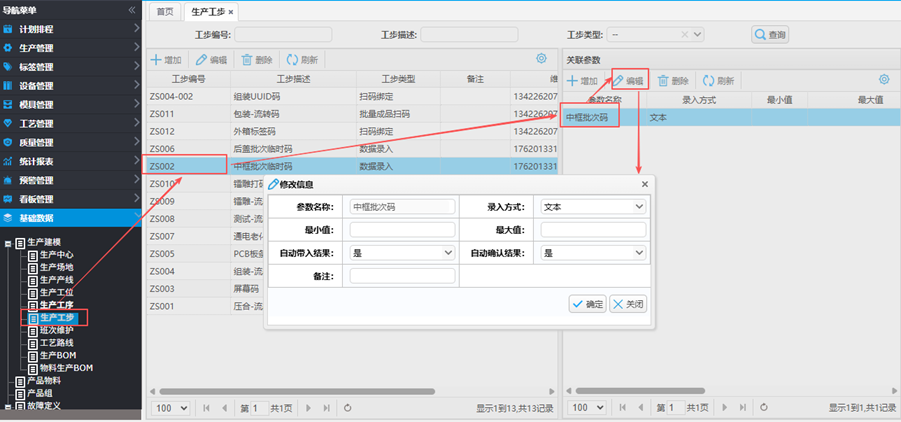Click the 最小值 input in dialog
Viewport: 901px width, 422px height.
402,230
